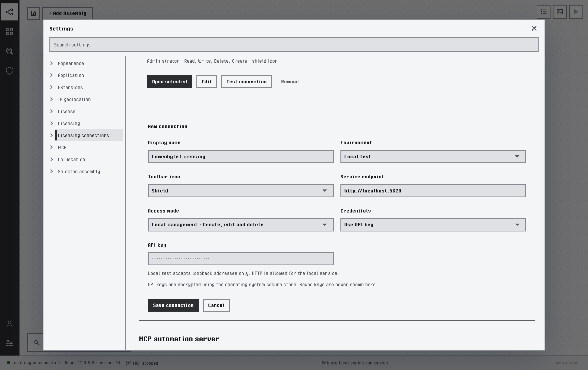
Task: Open the user account icon in sidebar
Action: pos(10,324)
